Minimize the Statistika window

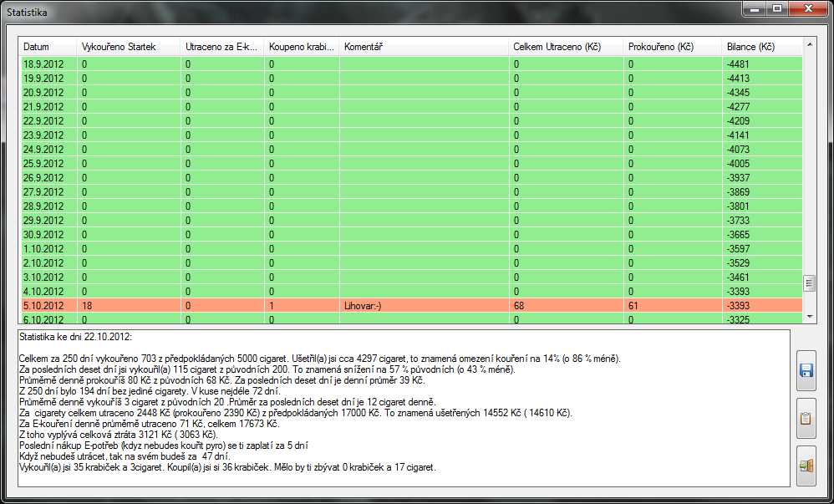pos(755,8)
